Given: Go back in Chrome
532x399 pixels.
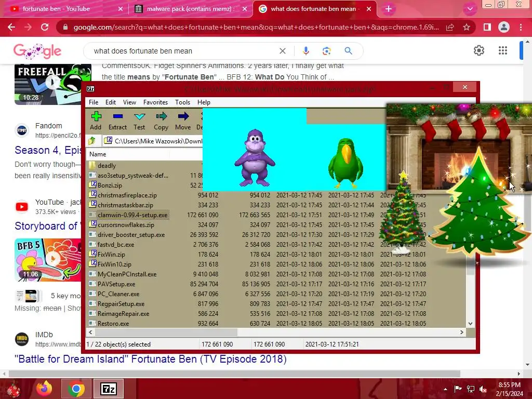Looking at the screenshot, I should pyautogui.click(x=11, y=27).
